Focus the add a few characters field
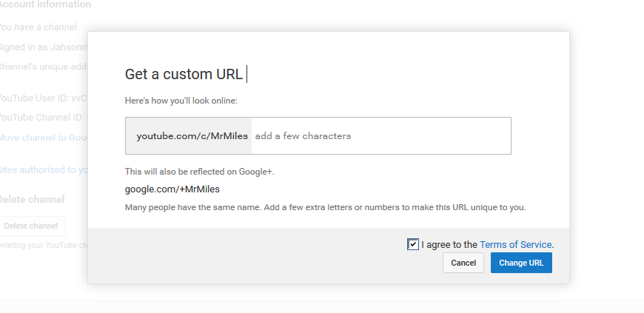Viewport: 644px width, 313px height. (x=381, y=136)
